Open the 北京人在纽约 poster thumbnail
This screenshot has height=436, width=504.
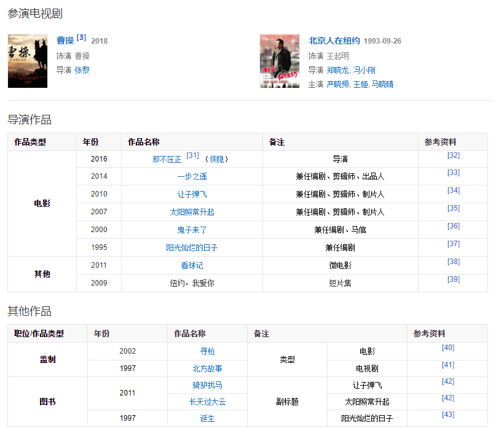280,61
